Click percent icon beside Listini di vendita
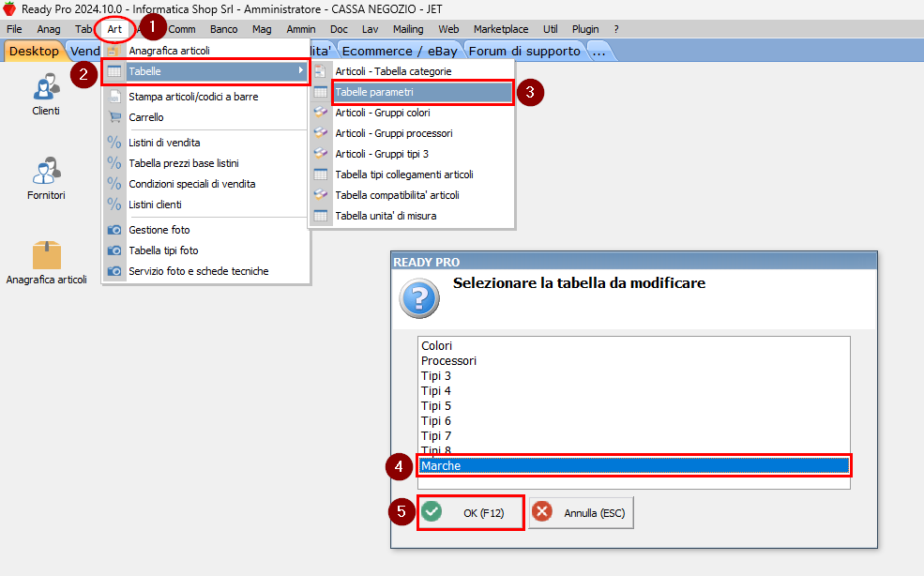 pos(114,142)
